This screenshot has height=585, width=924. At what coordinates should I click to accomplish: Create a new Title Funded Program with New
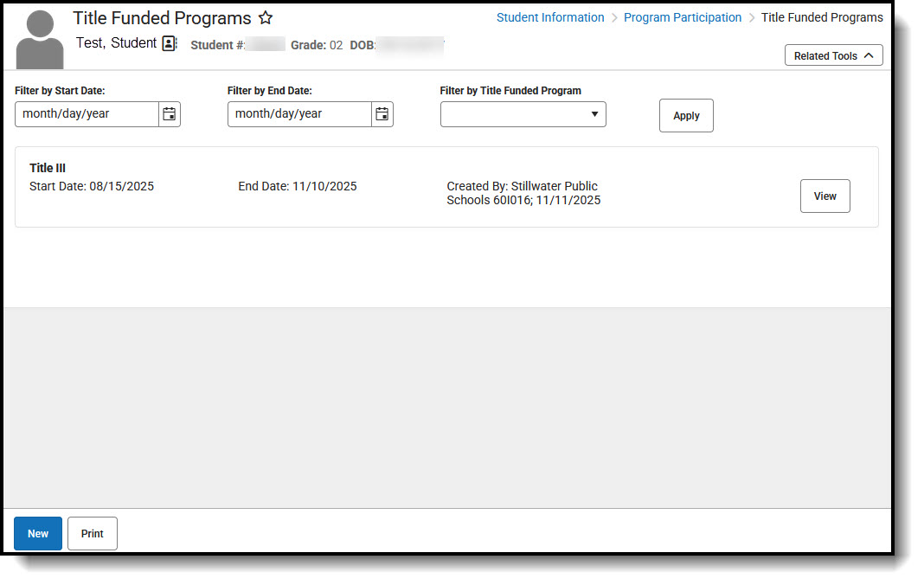(37, 533)
